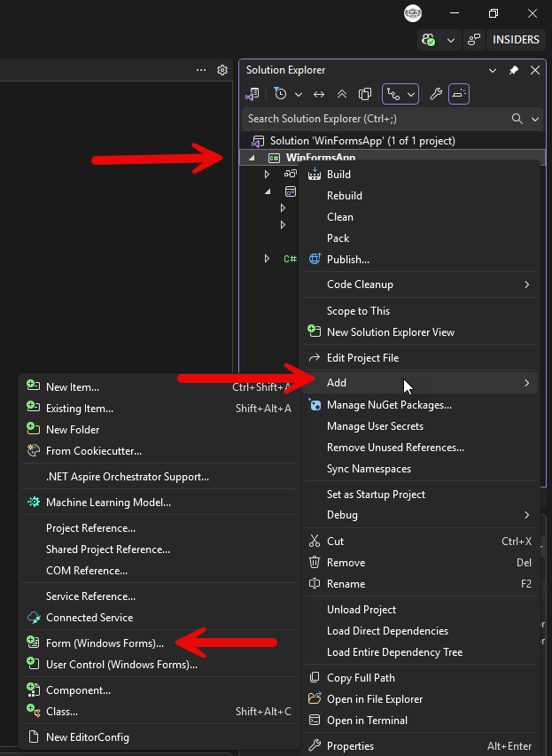Screen dimensions: 552x756
Task: Click the INSIDERS button
Action: 516,40
